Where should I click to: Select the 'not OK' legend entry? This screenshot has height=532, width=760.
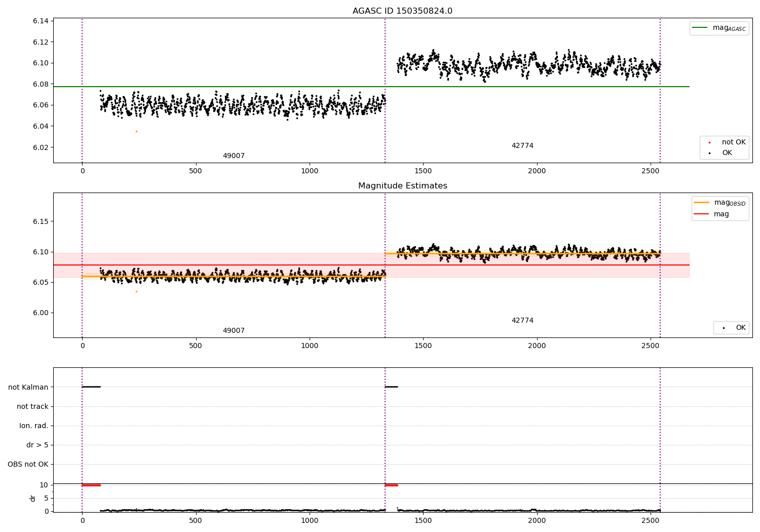pyautogui.click(x=724, y=142)
